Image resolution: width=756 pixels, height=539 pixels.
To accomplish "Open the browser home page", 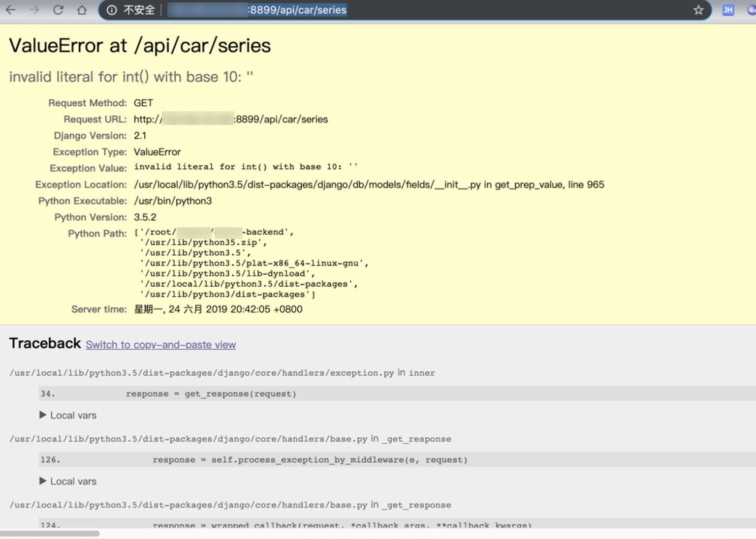I will click(82, 10).
